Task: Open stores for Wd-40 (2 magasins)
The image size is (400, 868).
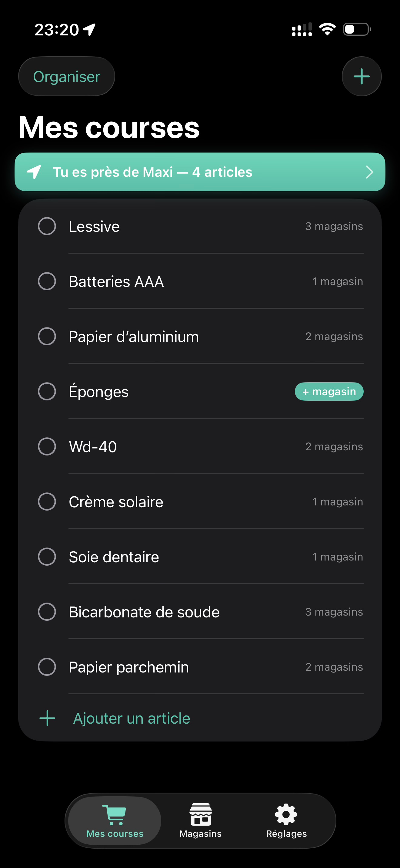Action: 334,446
